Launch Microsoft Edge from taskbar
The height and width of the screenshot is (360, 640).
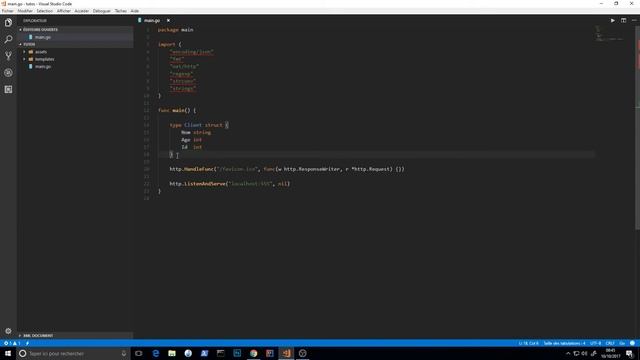click(156, 353)
